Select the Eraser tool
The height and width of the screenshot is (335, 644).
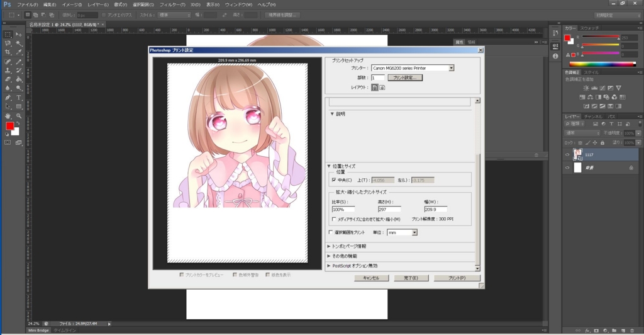[8, 79]
